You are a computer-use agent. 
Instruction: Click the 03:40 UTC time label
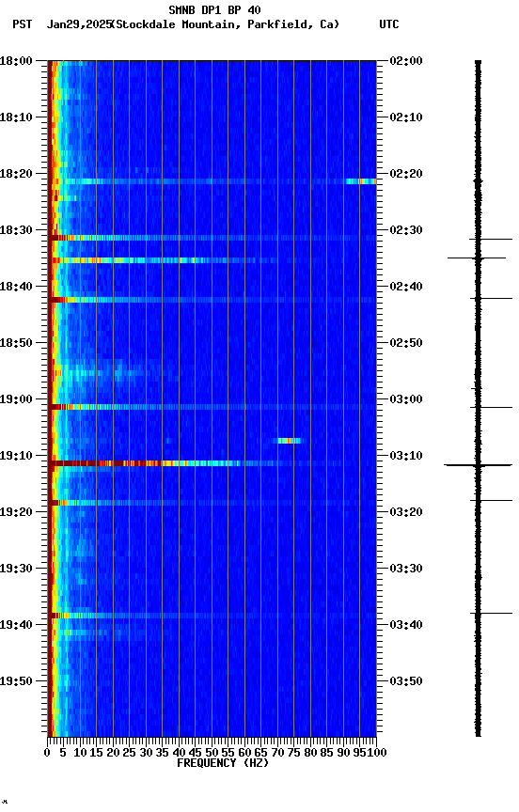pos(406,625)
